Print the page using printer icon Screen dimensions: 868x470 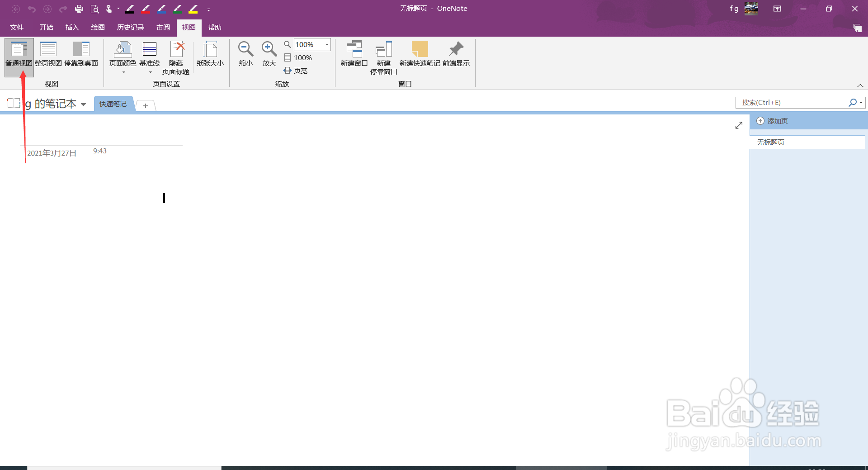79,9
